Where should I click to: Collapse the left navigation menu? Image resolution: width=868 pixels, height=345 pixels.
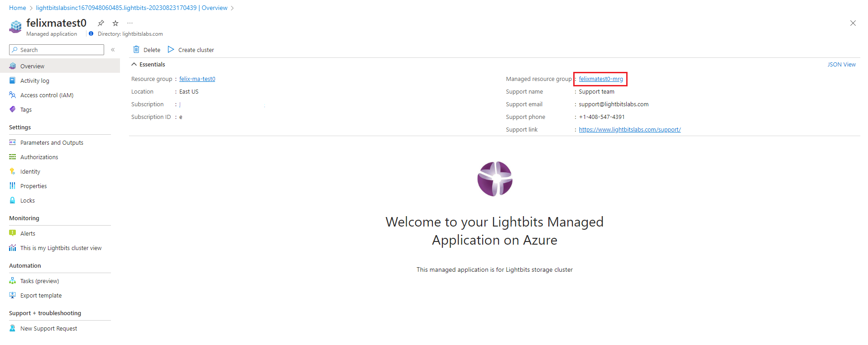pyautogui.click(x=113, y=50)
